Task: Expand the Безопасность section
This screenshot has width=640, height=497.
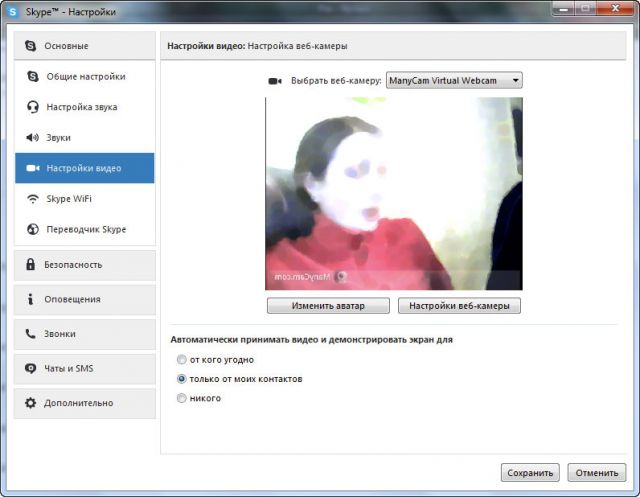Action: pos(85,265)
